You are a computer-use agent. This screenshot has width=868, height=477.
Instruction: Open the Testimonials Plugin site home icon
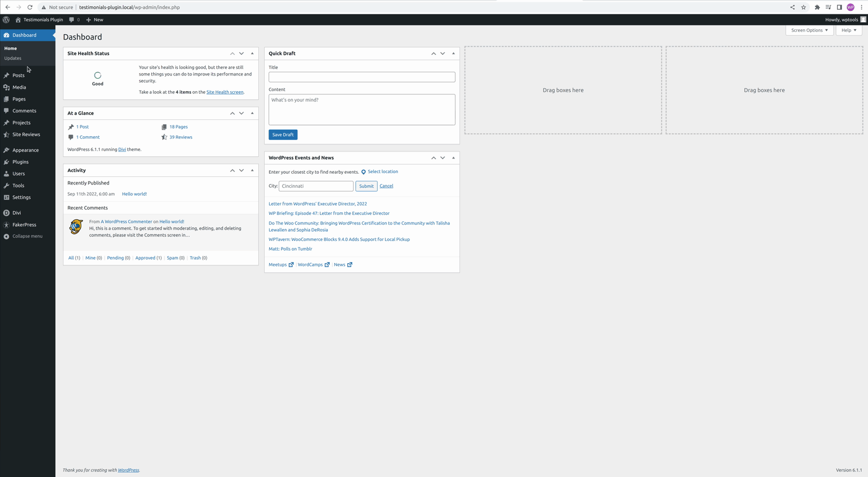coord(18,20)
